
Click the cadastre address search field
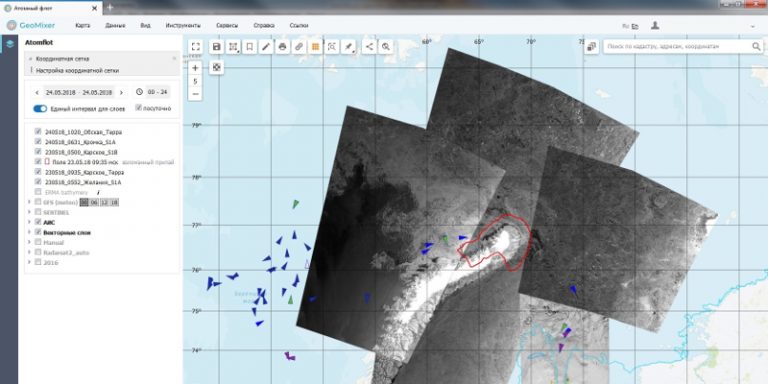(x=678, y=47)
